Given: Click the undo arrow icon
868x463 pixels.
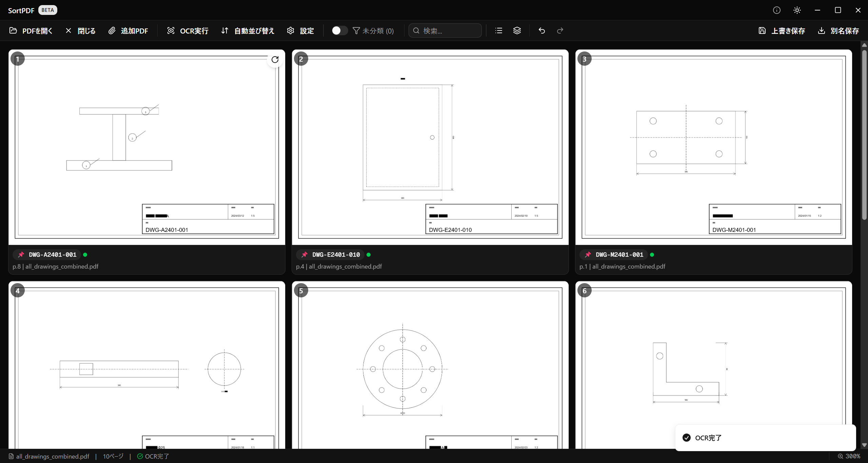Looking at the screenshot, I should tap(541, 30).
